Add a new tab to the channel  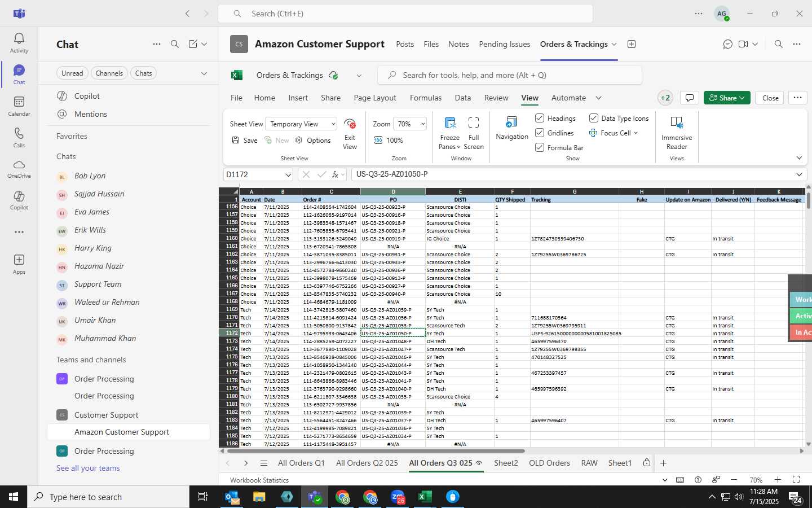632,44
